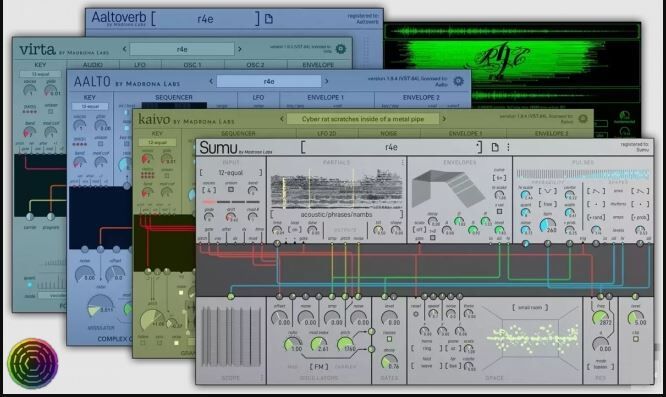Open the Sumu three-dot options menu
The image size is (666, 397).
coord(508,147)
